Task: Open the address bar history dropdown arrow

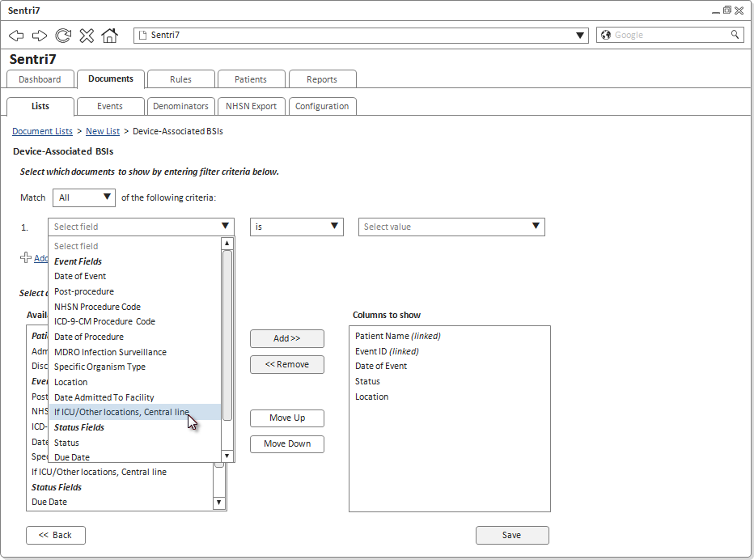Action: coord(580,35)
